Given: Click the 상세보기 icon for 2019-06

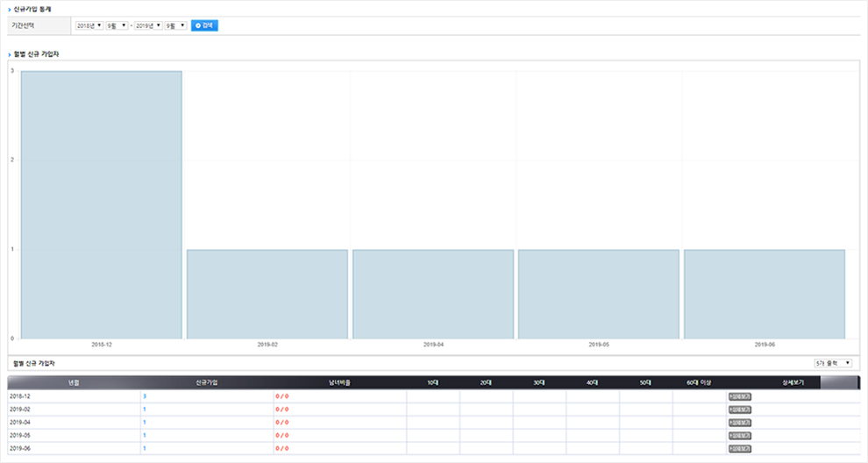Looking at the screenshot, I should point(739,448).
